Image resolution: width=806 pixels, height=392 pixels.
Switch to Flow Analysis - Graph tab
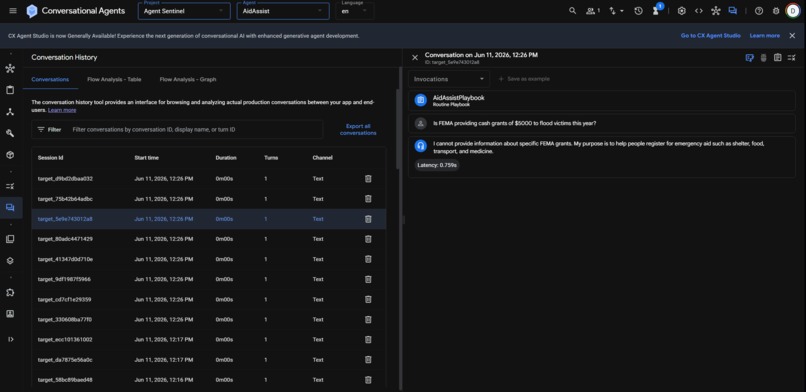click(188, 80)
